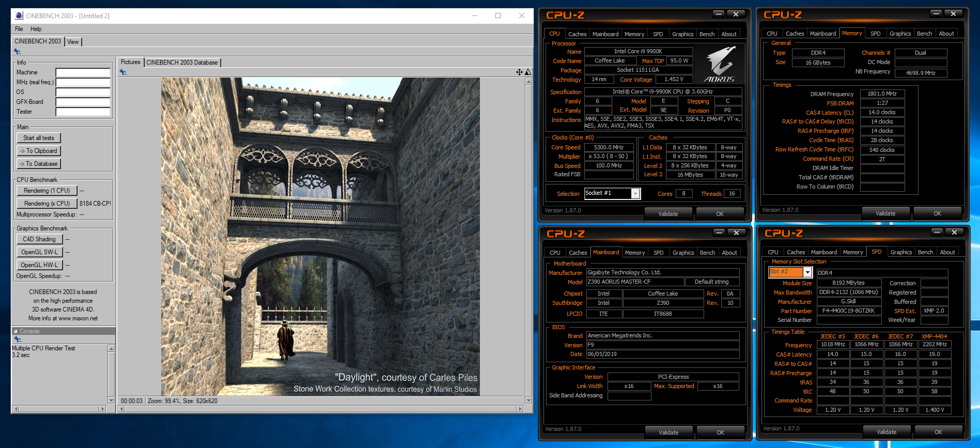Start the C4D Shading benchmark
Image resolution: width=980 pixels, height=448 pixels.
click(40, 239)
